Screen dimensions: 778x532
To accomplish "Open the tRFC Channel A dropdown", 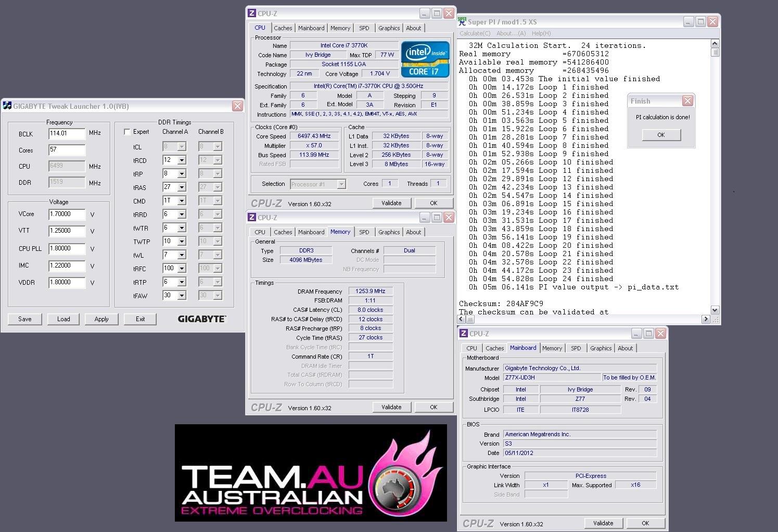I will click(182, 269).
